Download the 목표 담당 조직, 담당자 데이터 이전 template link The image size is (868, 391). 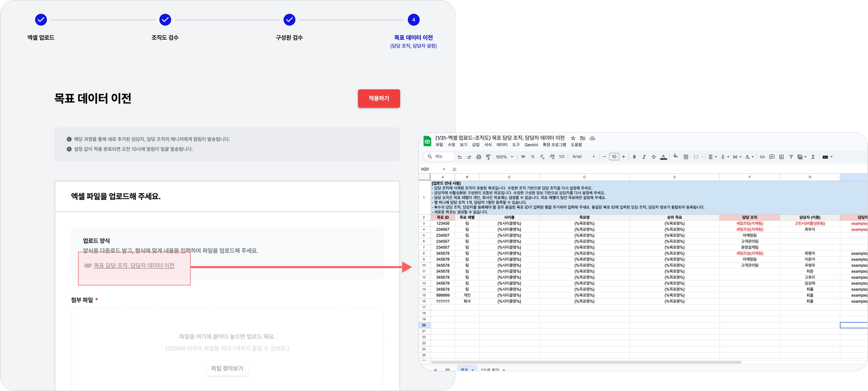(x=134, y=266)
